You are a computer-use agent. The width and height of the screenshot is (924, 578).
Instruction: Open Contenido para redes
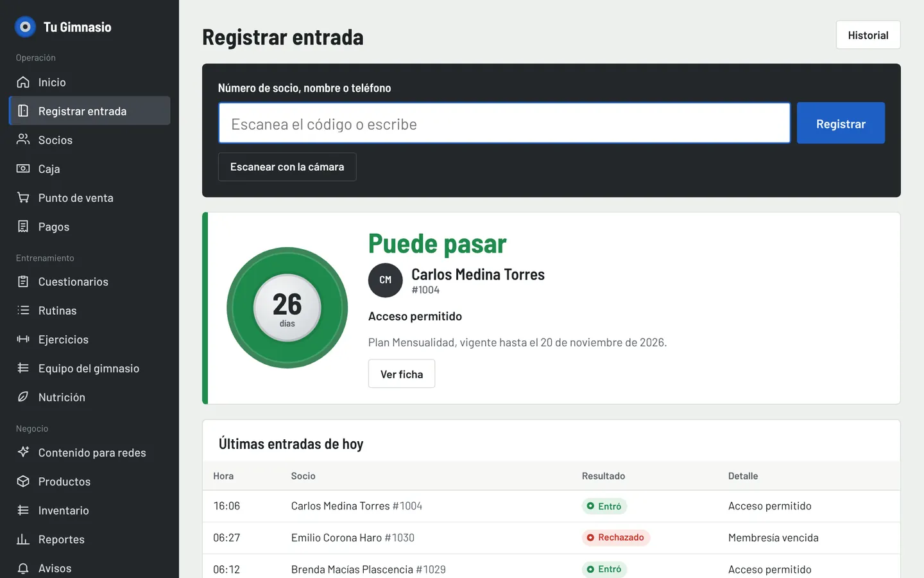(x=90, y=453)
